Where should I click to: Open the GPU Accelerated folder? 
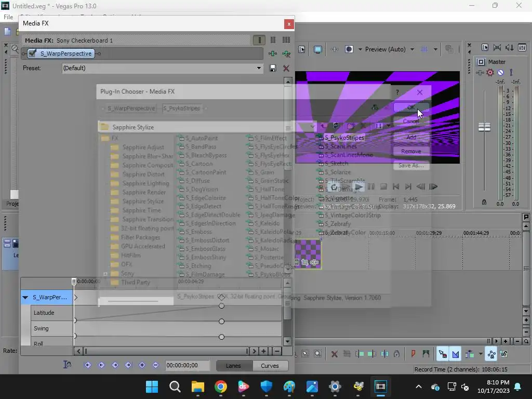click(x=143, y=246)
